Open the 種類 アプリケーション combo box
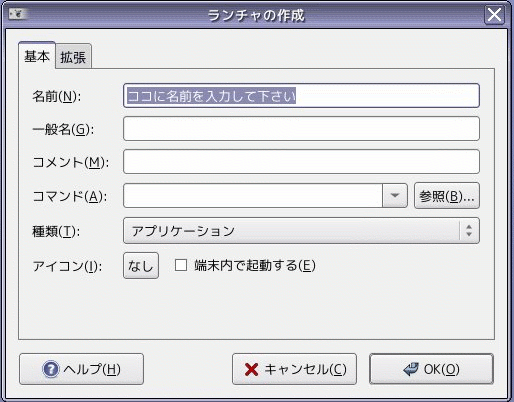This screenshot has height=402, width=514. tap(301, 231)
